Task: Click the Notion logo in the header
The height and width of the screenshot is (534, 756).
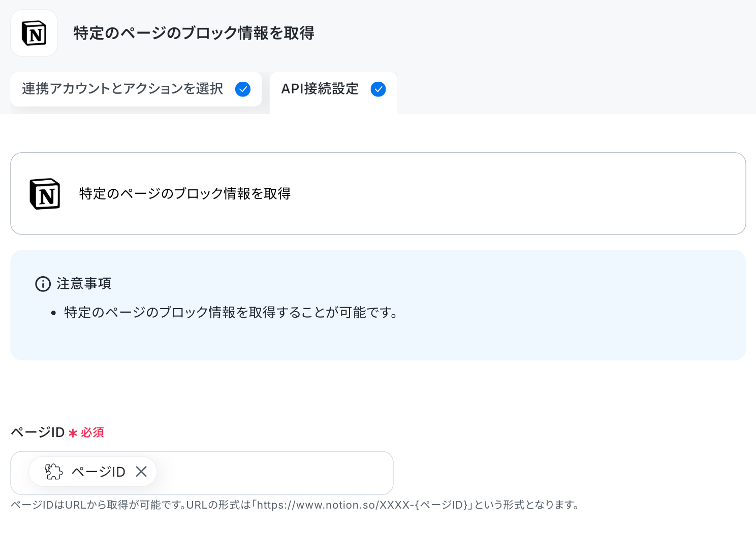Action: click(34, 33)
